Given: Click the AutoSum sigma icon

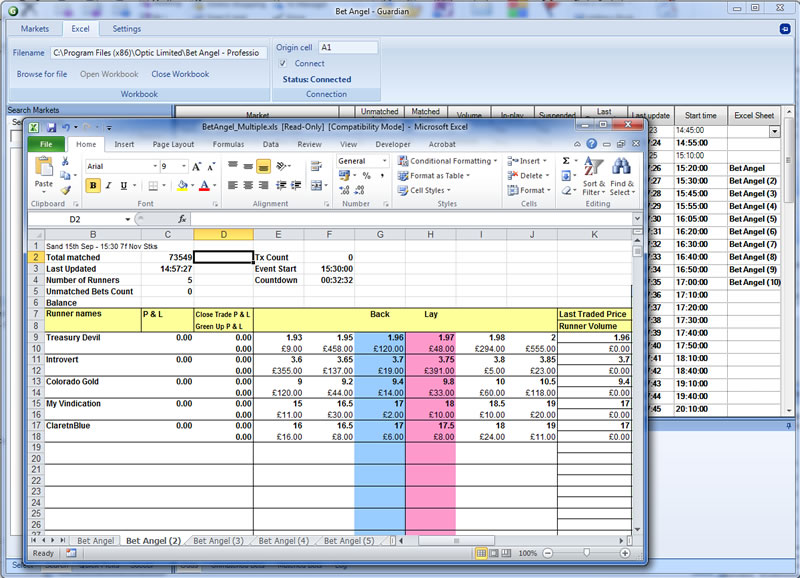Looking at the screenshot, I should [566, 161].
